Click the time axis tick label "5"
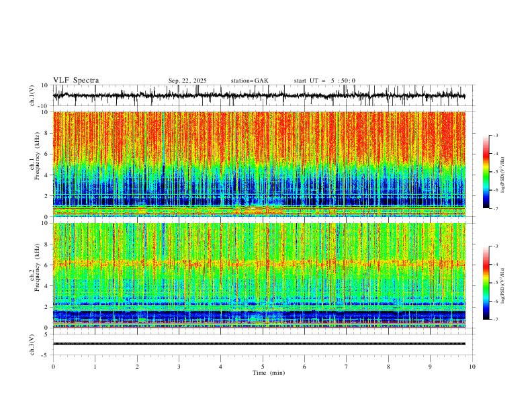Image resolution: width=532 pixels, height=411 pixels. tap(263, 367)
